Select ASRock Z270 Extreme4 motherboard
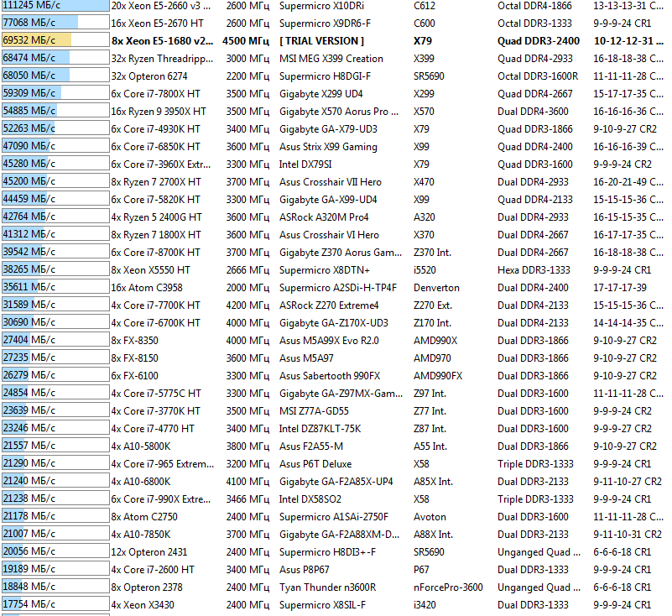Image resolution: width=672 pixels, height=616 pixels. 329,305
